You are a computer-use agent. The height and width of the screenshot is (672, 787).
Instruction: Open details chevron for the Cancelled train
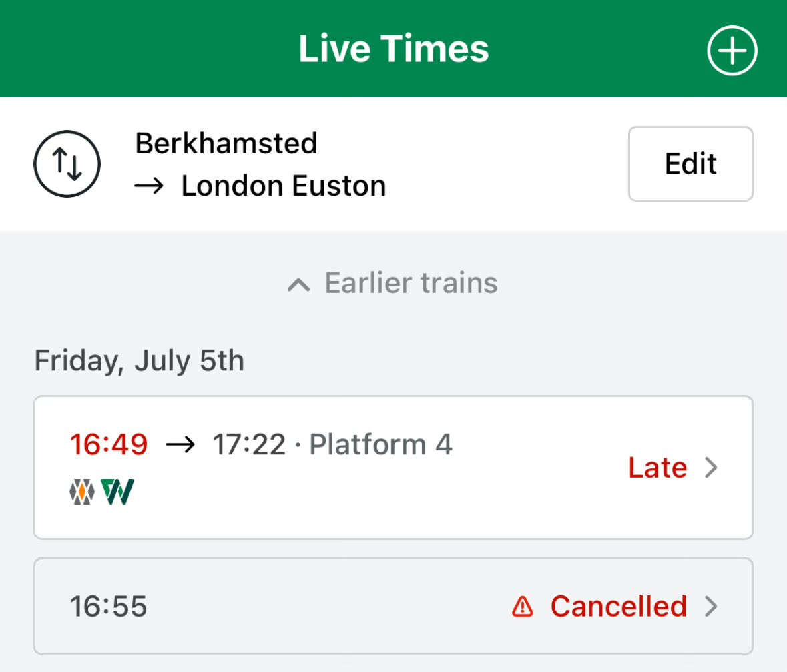click(711, 606)
